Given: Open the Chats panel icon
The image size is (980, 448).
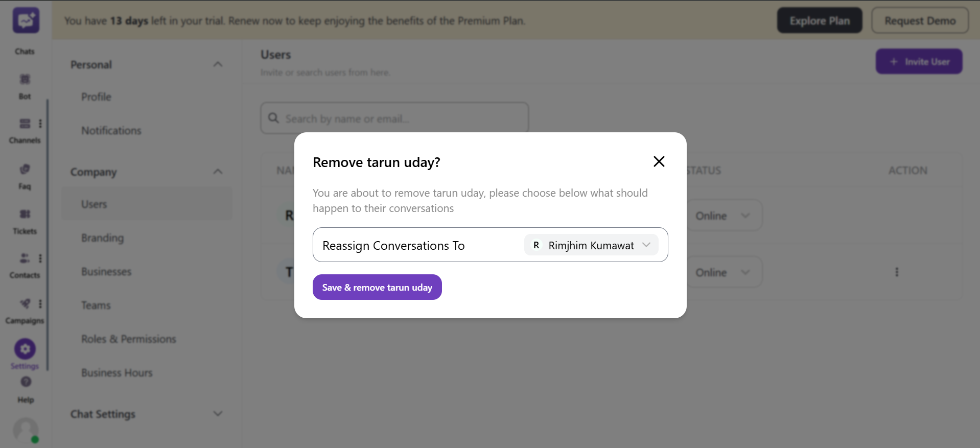Looking at the screenshot, I should click(x=25, y=20).
